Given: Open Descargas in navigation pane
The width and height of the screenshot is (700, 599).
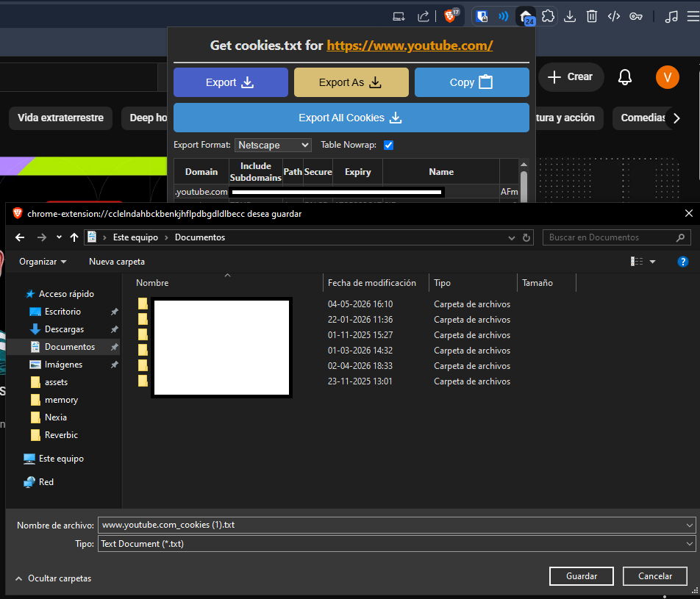Looking at the screenshot, I should (x=64, y=329).
